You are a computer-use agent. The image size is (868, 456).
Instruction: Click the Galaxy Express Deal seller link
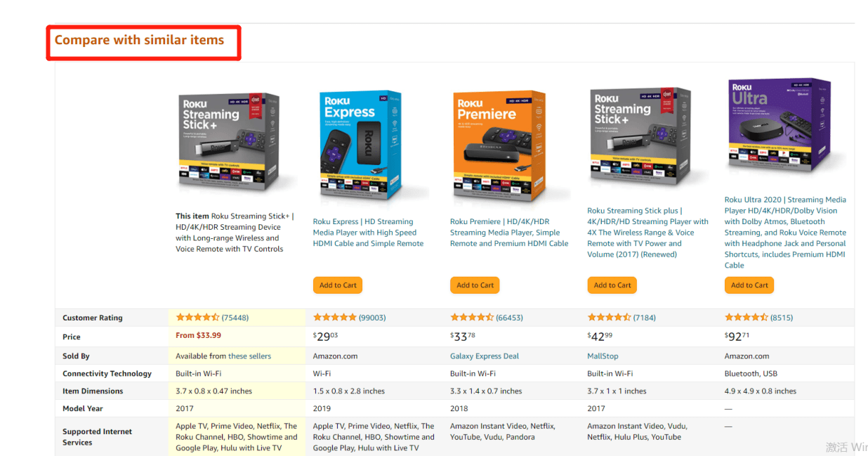coord(484,356)
